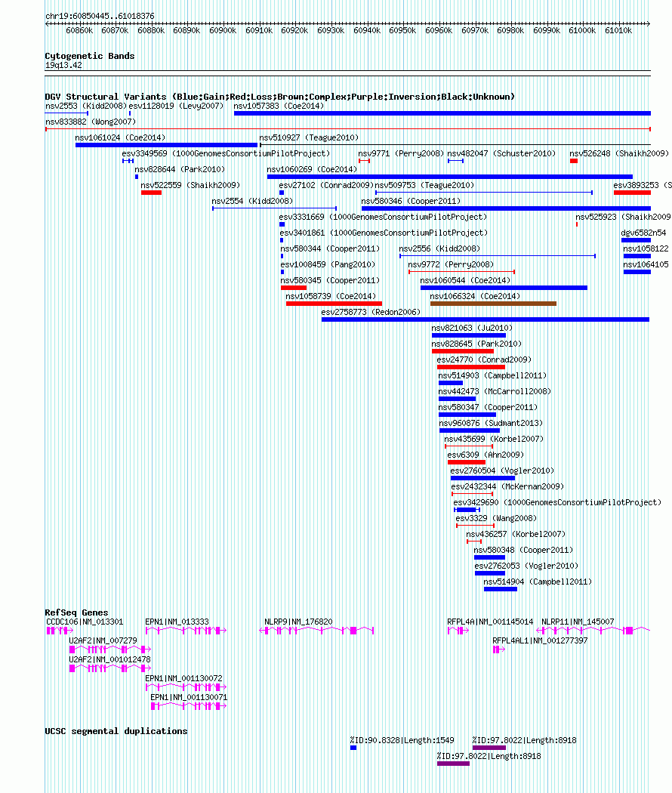This screenshot has height=793, width=672.
Task: Click the nsv580344 (Cooper2011) label
Action: 330,248
